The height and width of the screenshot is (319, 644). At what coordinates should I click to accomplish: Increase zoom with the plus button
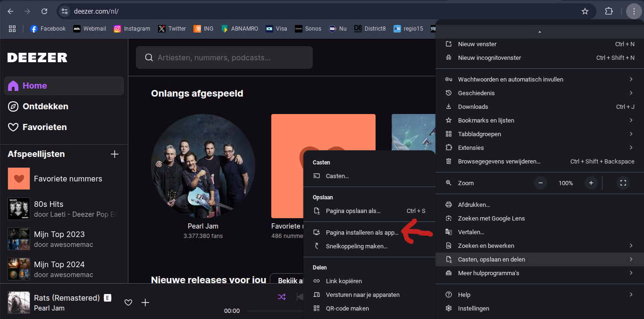(591, 183)
